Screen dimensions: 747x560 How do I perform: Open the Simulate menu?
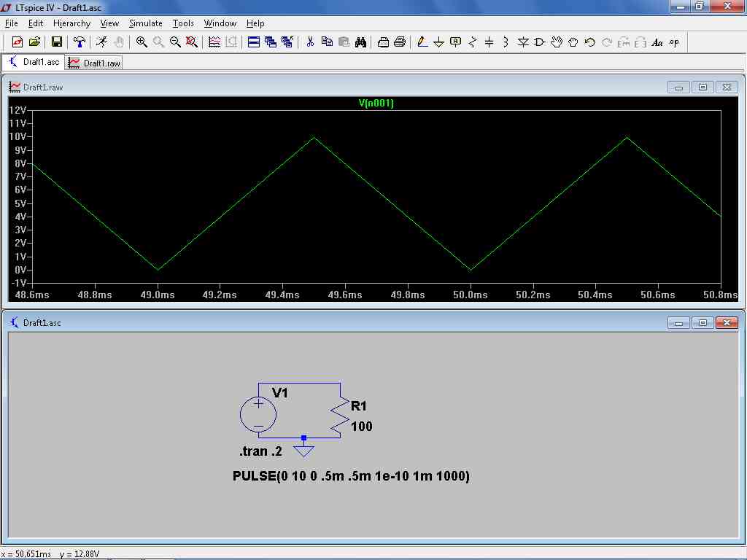145,23
